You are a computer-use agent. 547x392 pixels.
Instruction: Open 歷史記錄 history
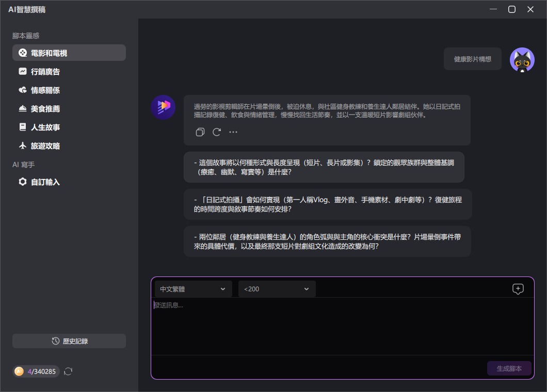(69, 340)
